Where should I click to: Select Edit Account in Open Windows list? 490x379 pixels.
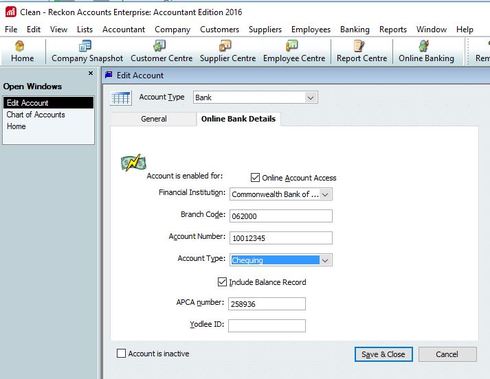tap(48, 103)
